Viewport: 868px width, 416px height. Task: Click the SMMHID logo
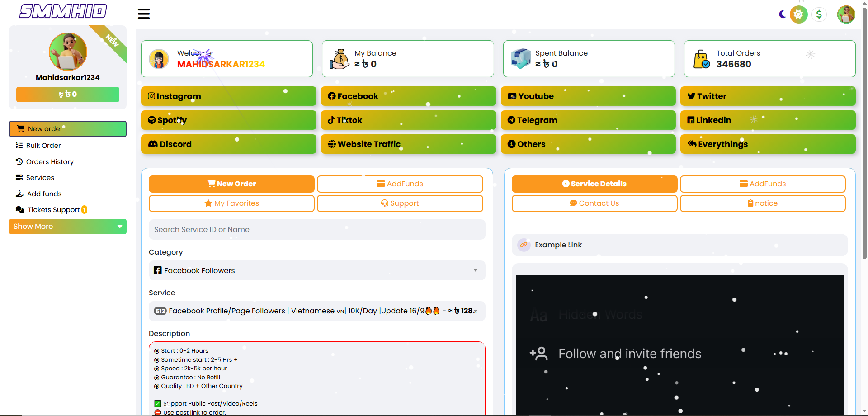pos(63,11)
